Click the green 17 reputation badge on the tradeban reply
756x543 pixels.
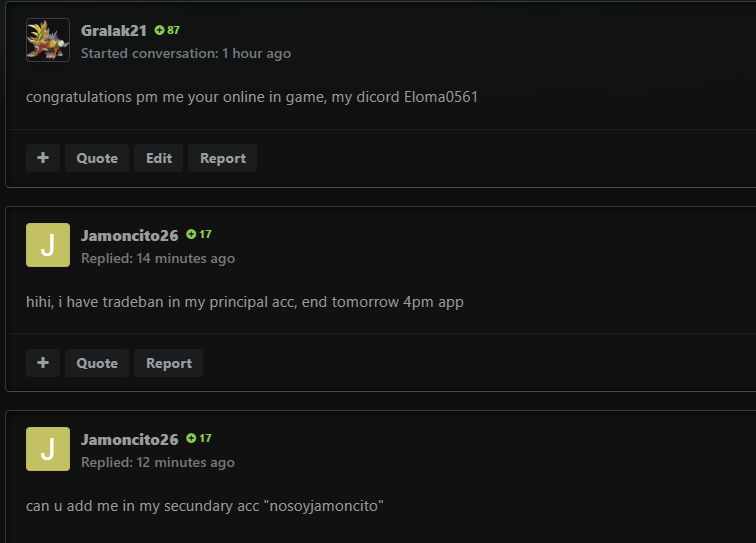(x=199, y=234)
